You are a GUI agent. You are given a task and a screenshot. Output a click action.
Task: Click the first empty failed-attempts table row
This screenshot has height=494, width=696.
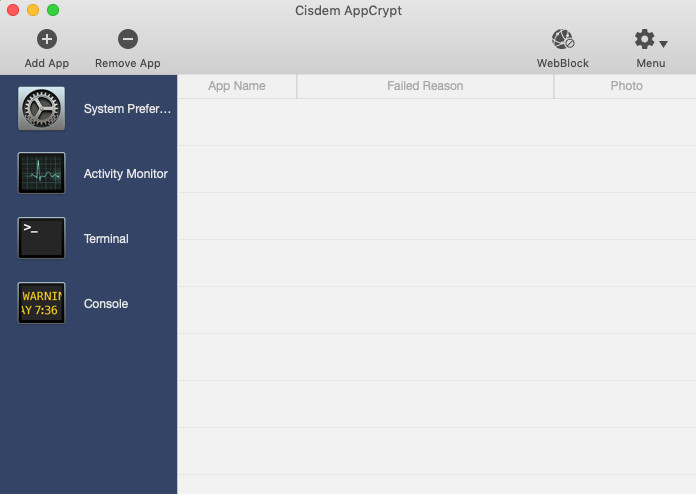pos(436,122)
